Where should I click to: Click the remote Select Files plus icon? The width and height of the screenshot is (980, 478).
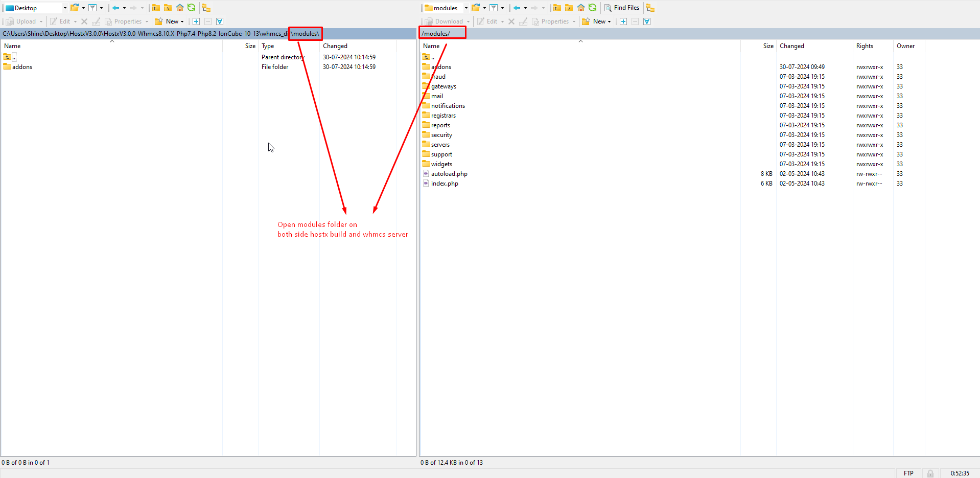623,21
